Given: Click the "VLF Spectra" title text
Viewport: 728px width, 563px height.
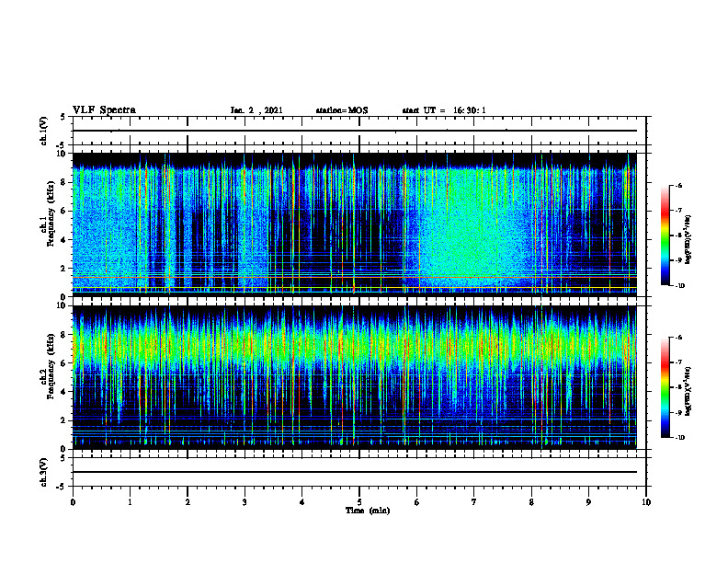Looking at the screenshot, I should [104, 110].
